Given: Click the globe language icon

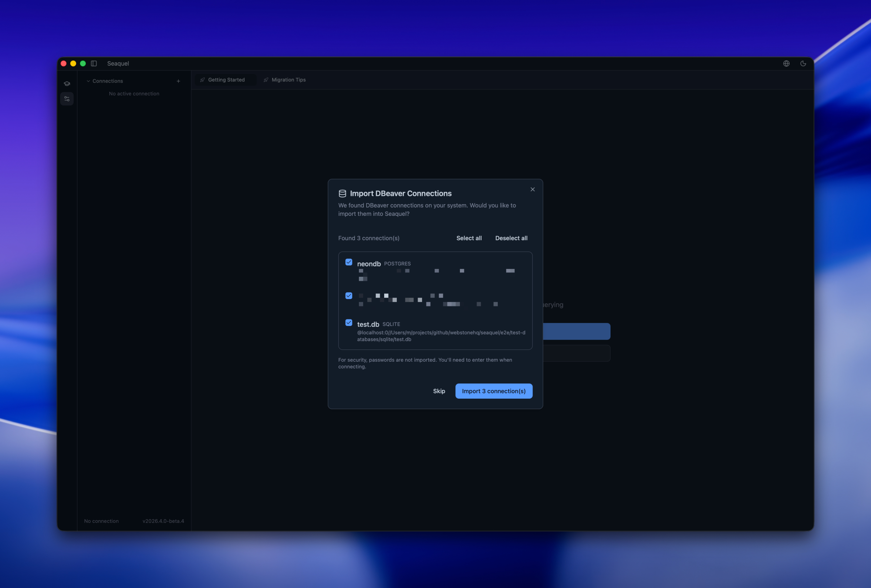Looking at the screenshot, I should click(786, 64).
